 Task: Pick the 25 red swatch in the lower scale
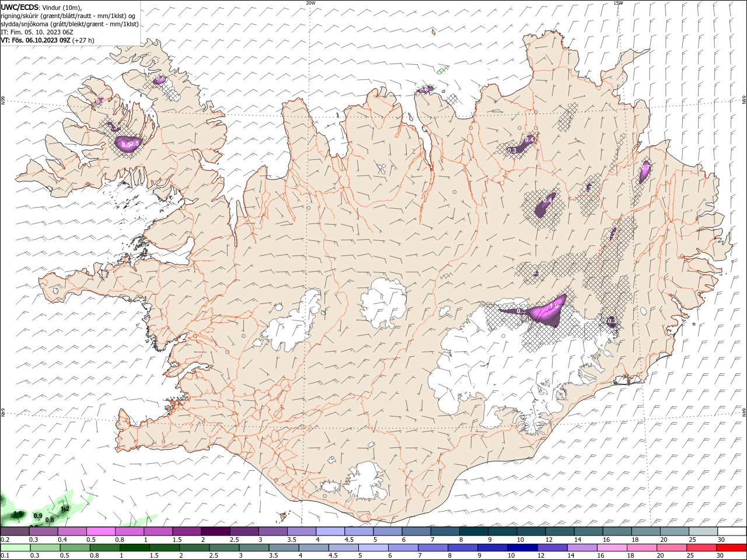tap(702, 548)
